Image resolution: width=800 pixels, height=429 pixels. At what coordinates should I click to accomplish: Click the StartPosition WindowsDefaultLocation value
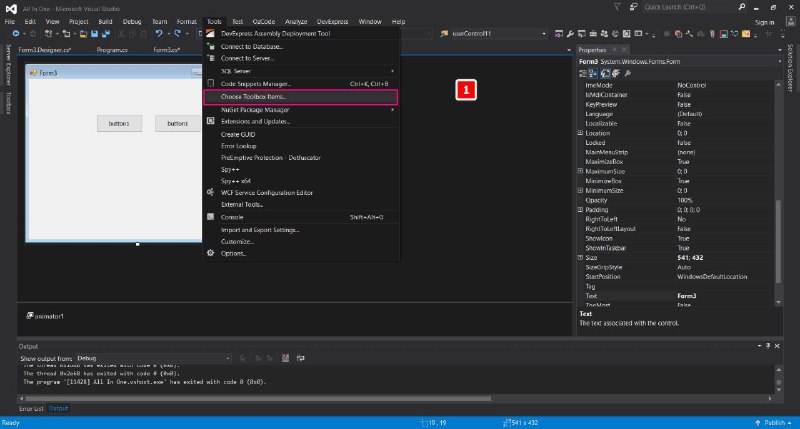click(x=724, y=277)
